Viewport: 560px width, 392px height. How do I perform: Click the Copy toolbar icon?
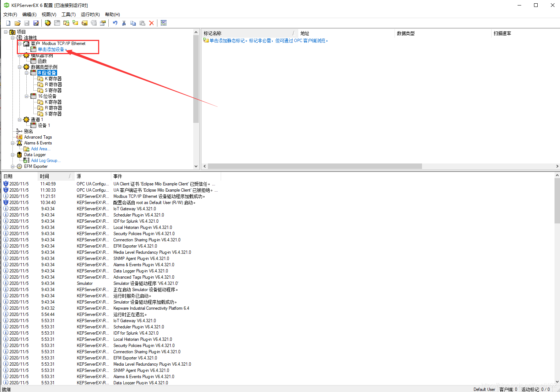133,23
